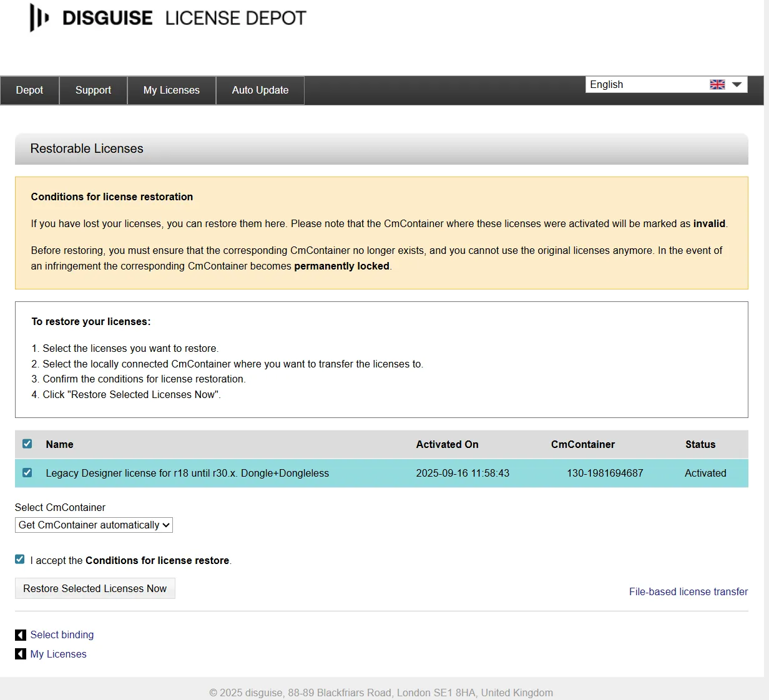The height and width of the screenshot is (700, 769).
Task: Open My Licenses from the navigation bar
Action: 171,90
